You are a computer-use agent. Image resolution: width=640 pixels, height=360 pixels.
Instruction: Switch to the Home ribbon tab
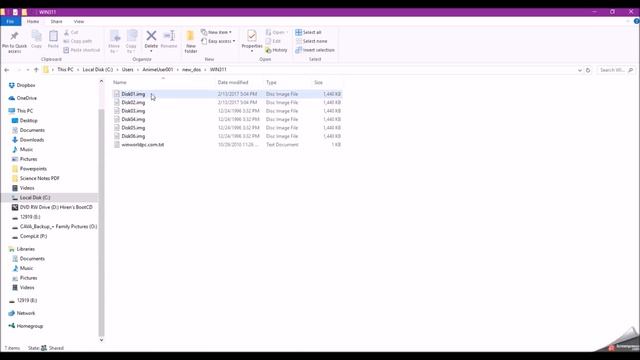(33, 21)
